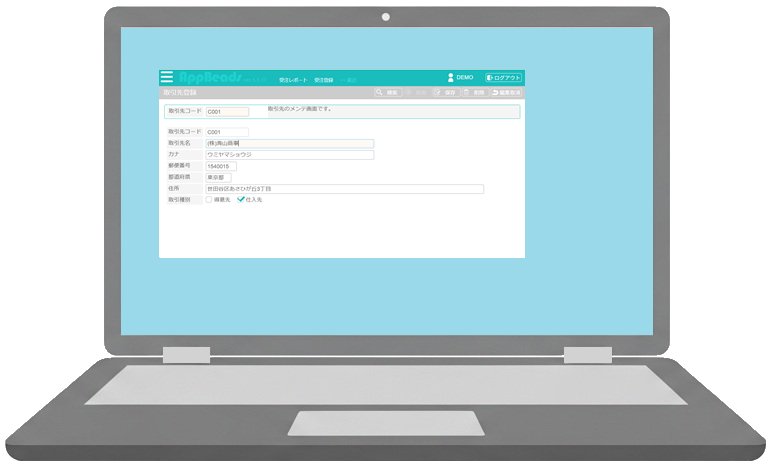Open the 受注レポート menu item
The image size is (771, 466).
(x=291, y=78)
